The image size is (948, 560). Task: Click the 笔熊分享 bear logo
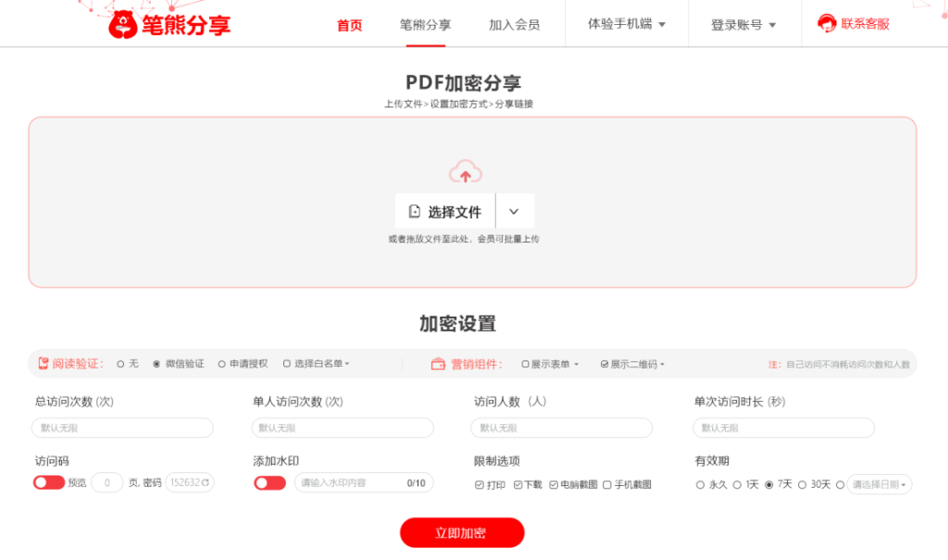point(123,25)
